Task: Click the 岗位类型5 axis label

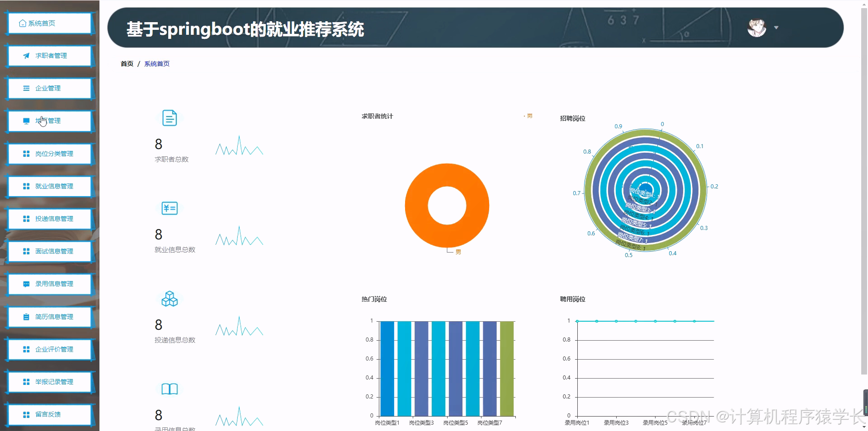Action: 456,423
